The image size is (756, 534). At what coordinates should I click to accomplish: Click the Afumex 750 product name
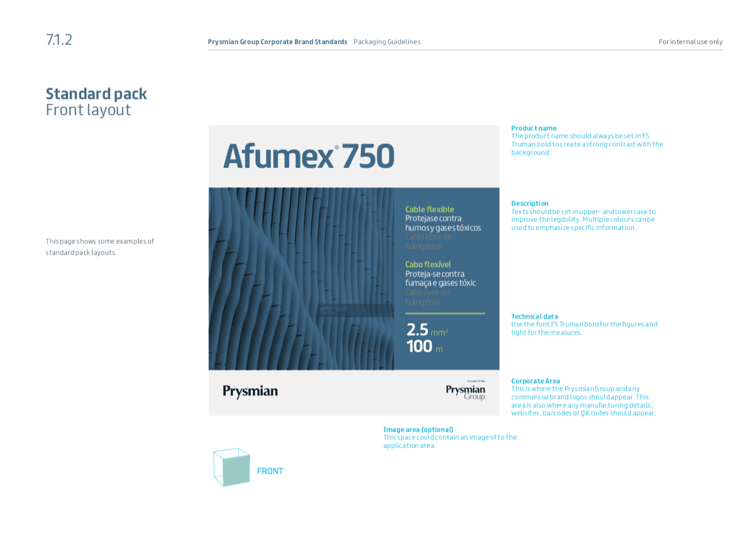pyautogui.click(x=309, y=156)
